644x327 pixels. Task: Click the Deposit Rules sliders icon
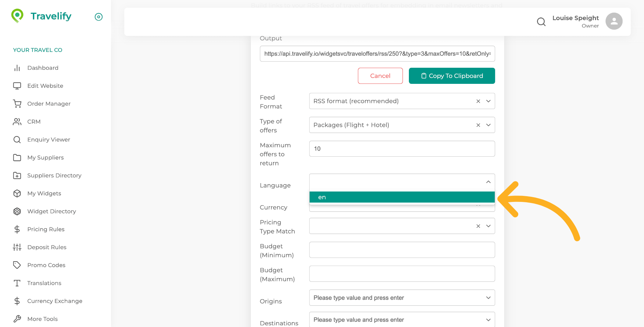coord(17,247)
